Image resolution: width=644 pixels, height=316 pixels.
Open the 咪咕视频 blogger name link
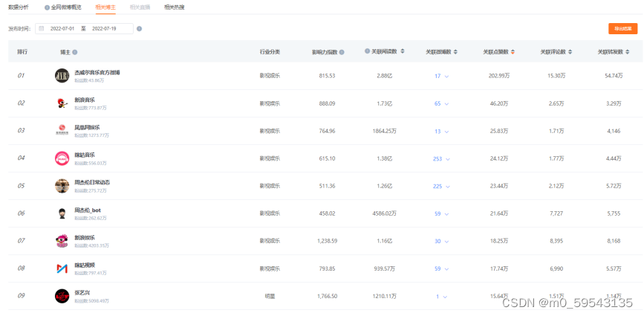(85, 265)
